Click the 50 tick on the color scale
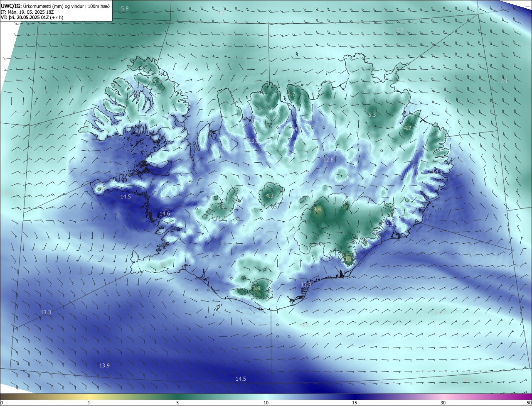 point(529,403)
